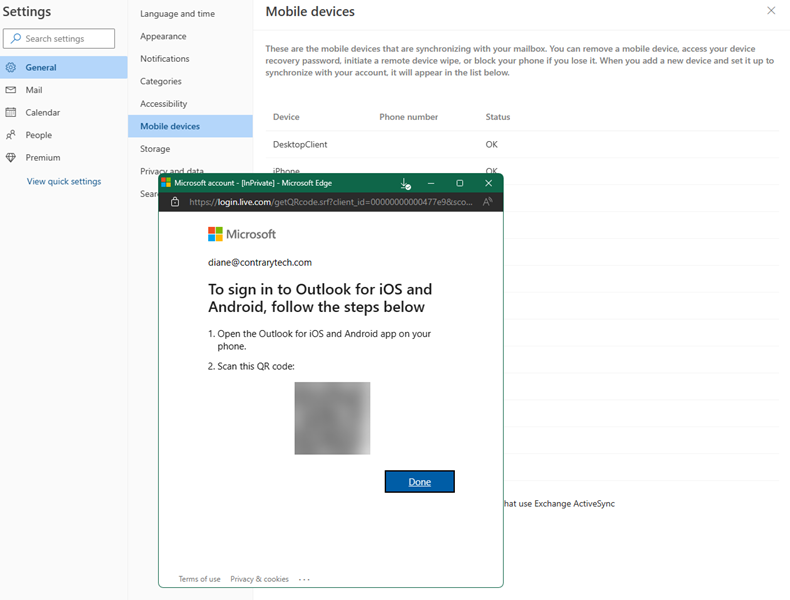
Task: Click the Calendar icon in sidebar
Action: coord(11,112)
